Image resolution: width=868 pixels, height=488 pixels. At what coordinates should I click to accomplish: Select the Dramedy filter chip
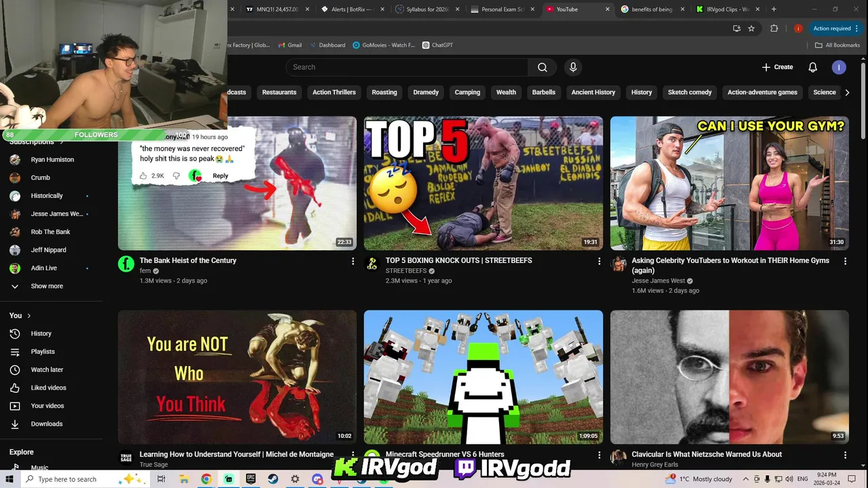pos(426,92)
